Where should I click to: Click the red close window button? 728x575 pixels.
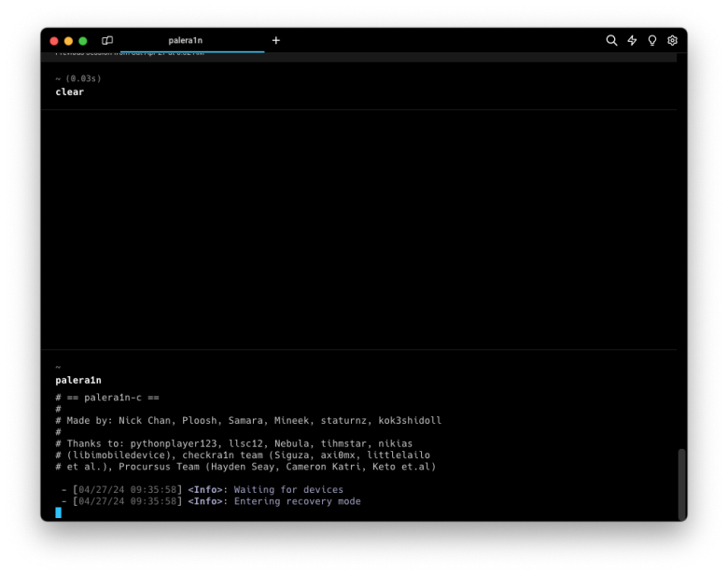(x=54, y=41)
